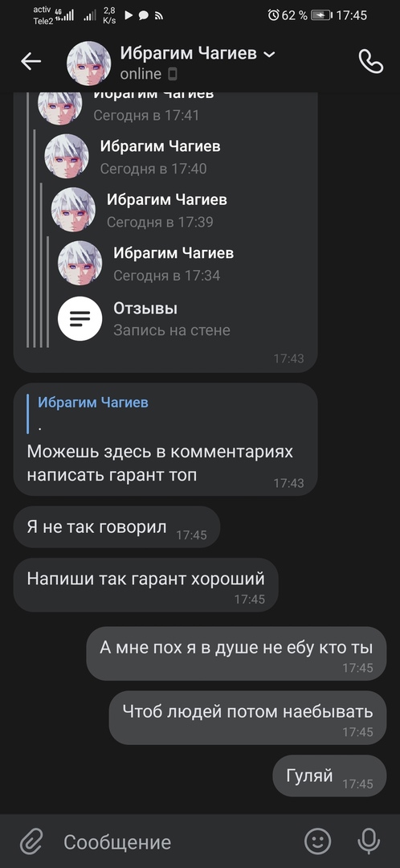Tap Ибрагим Чагиев's header avatar

coord(88,63)
